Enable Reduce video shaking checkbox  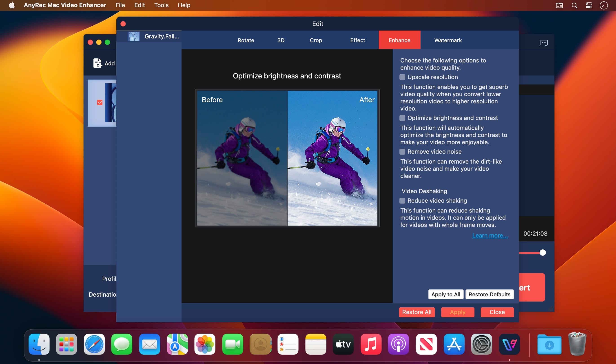[x=402, y=201]
